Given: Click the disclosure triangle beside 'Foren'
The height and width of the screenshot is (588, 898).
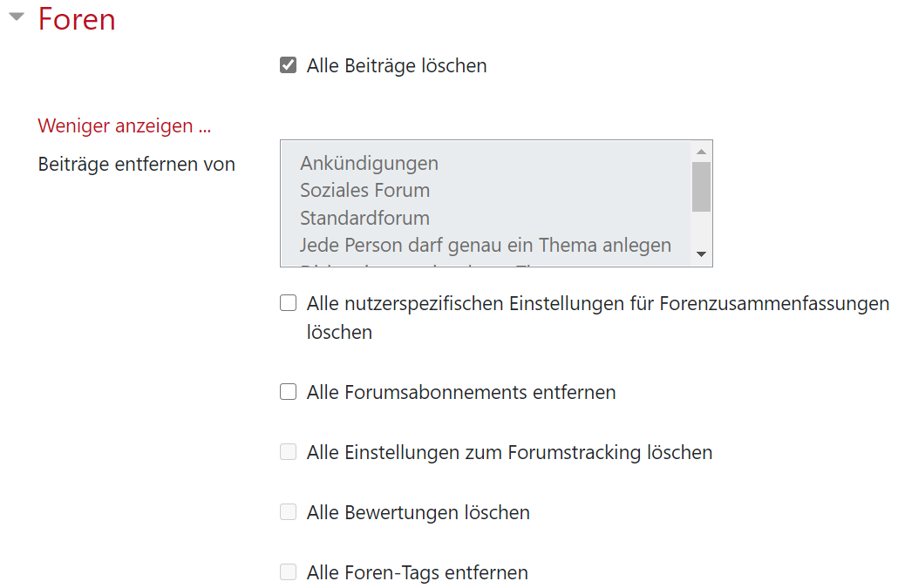Looking at the screenshot, I should pos(16,16).
